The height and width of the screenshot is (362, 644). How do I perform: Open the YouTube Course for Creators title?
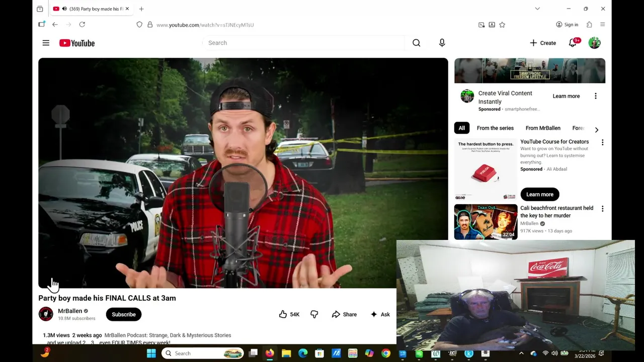tap(554, 142)
